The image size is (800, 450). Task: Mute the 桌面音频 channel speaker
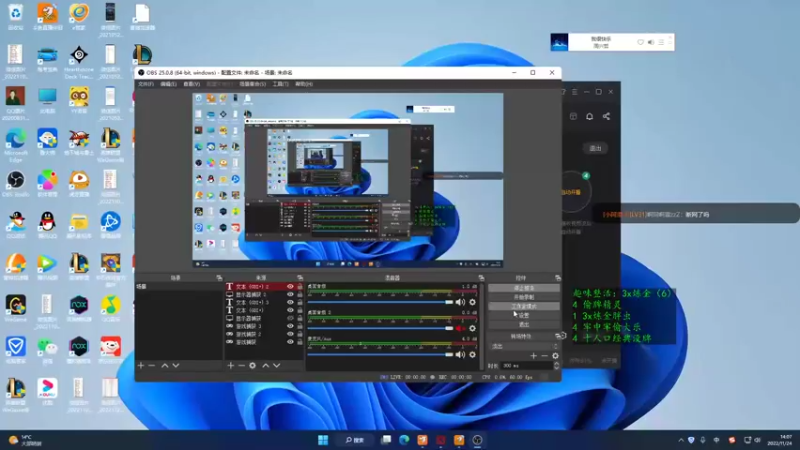(460, 302)
